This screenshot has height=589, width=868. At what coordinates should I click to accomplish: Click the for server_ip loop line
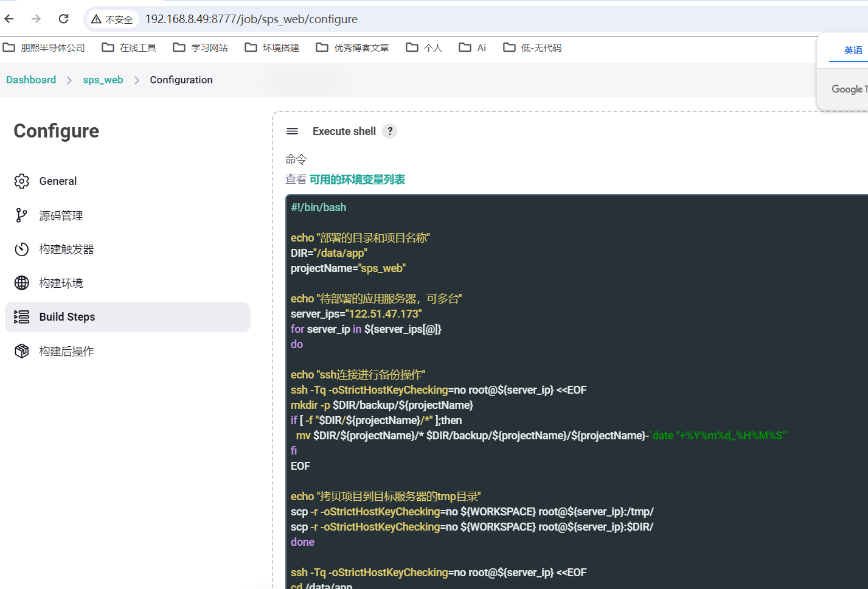pyautogui.click(x=366, y=329)
